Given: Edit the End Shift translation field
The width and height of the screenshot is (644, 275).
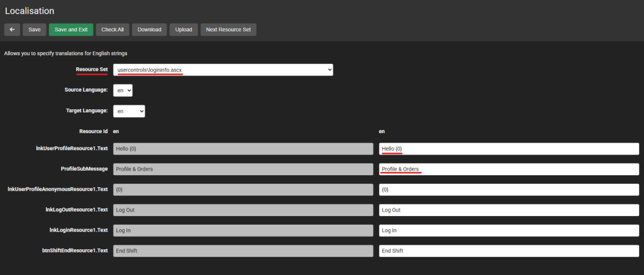Looking at the screenshot, I should [509, 251].
